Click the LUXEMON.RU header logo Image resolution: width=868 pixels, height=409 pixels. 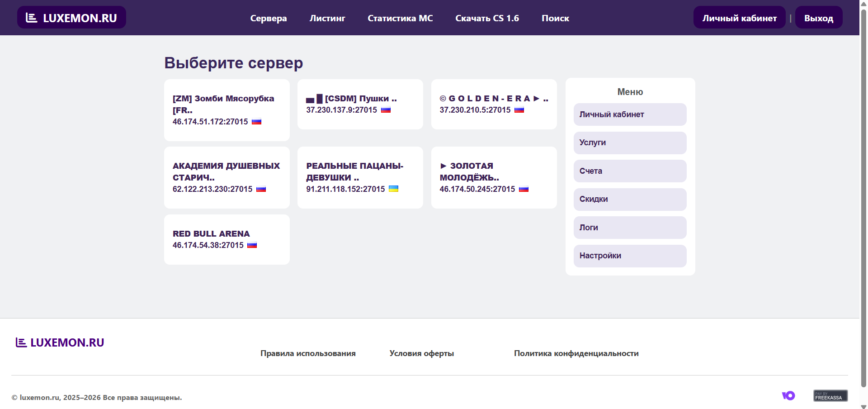click(71, 18)
